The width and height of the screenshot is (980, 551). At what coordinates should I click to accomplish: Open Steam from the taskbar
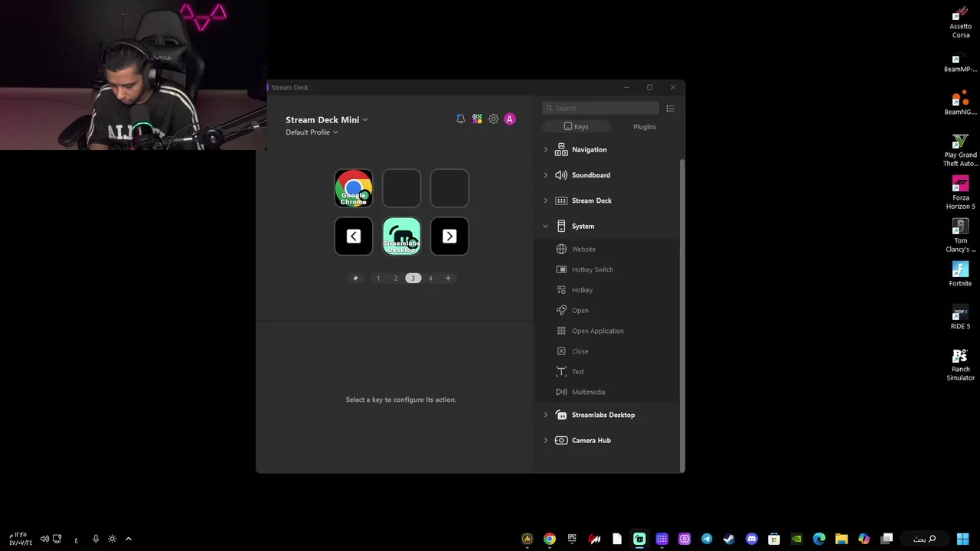[x=729, y=539]
